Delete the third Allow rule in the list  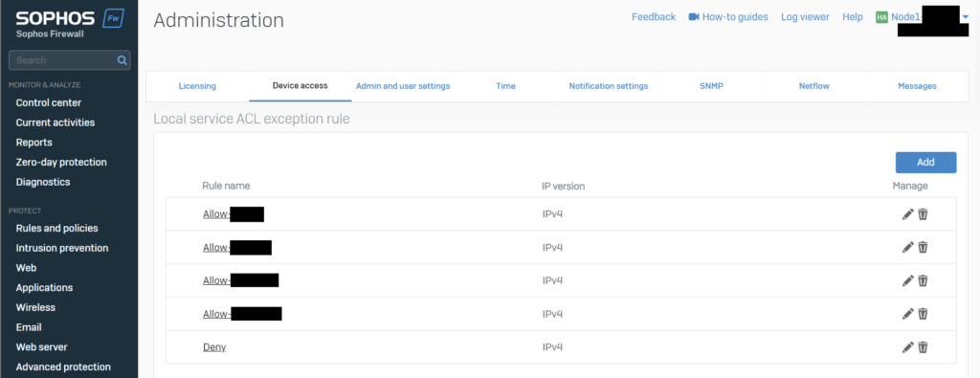(x=923, y=280)
